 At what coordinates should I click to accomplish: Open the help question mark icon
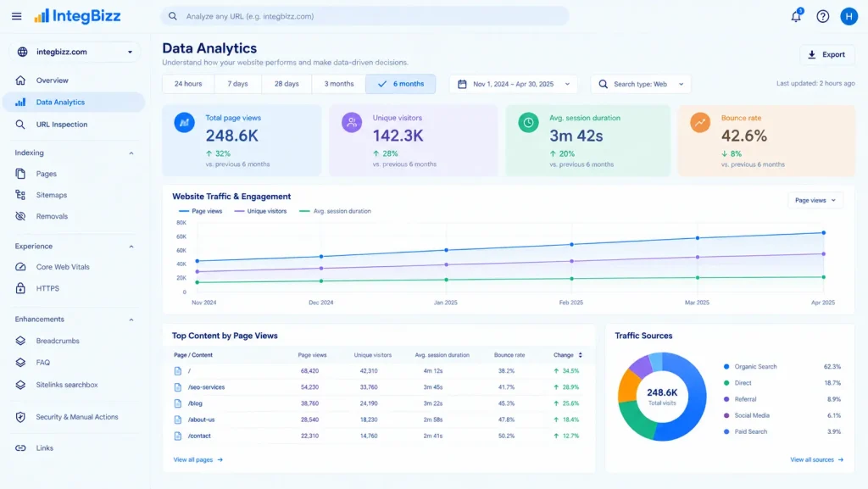click(x=822, y=16)
